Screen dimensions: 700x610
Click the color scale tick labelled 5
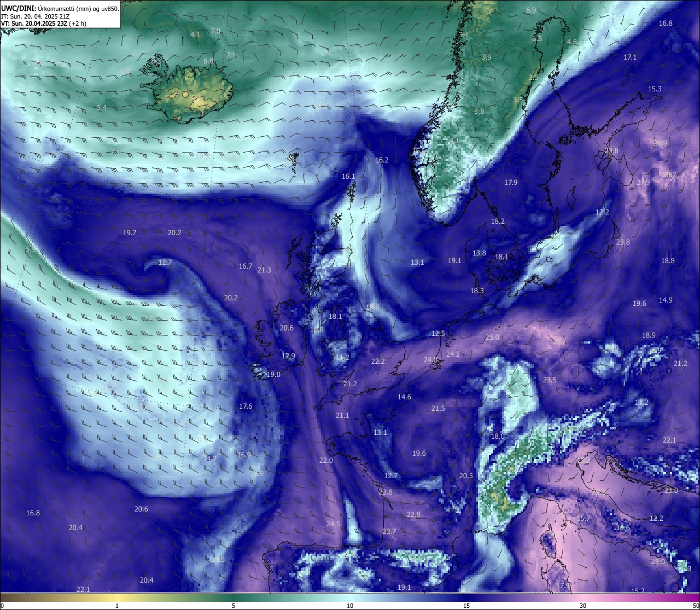pyautogui.click(x=234, y=606)
